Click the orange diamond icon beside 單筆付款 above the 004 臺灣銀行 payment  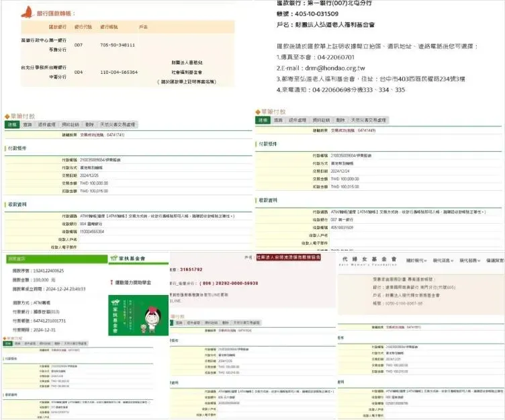[7, 117]
